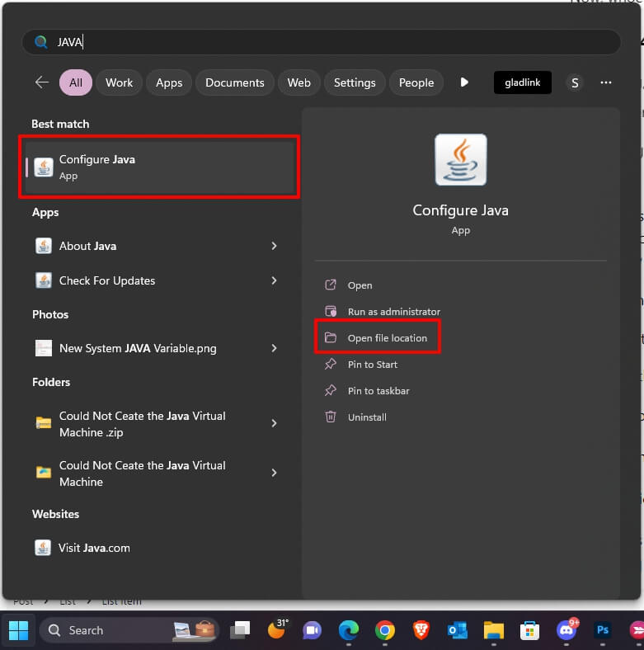Expand the About Java result chevron
Viewport: 644px width, 650px height.
click(x=274, y=246)
